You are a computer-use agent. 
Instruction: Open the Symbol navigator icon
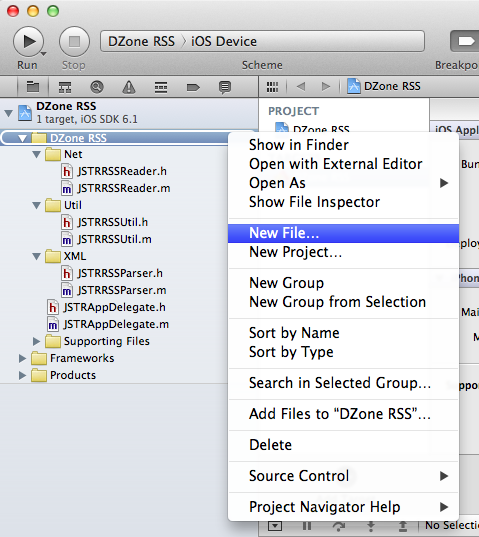[x=65, y=87]
